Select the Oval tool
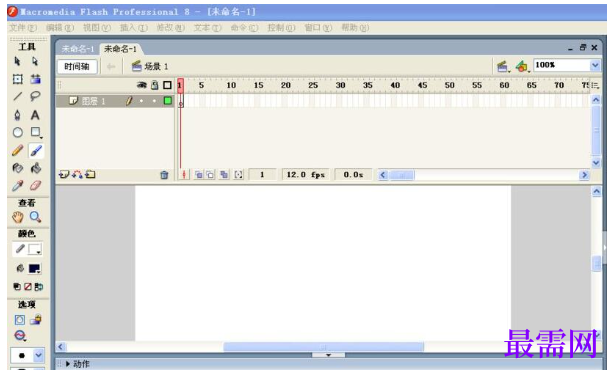This screenshot has height=375, width=616. click(x=17, y=132)
